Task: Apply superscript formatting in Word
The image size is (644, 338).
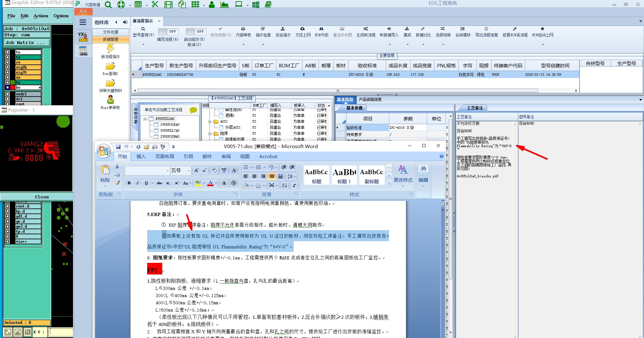Action: click(x=177, y=183)
